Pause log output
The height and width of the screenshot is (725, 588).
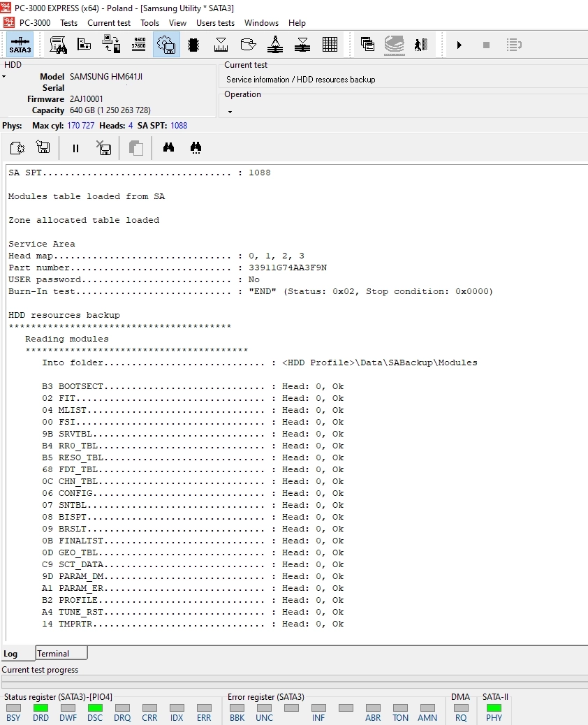click(76, 148)
